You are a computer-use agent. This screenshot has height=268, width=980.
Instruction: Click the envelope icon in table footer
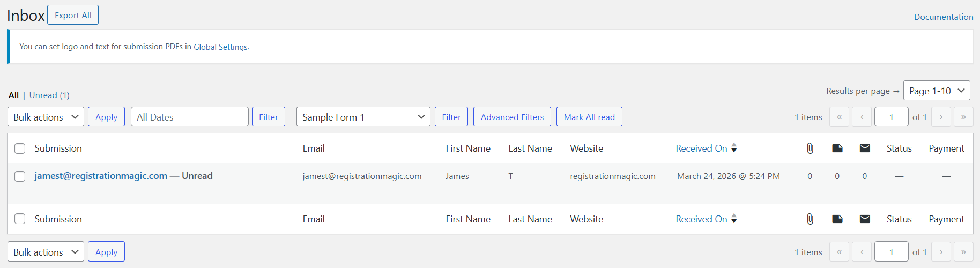point(865,219)
